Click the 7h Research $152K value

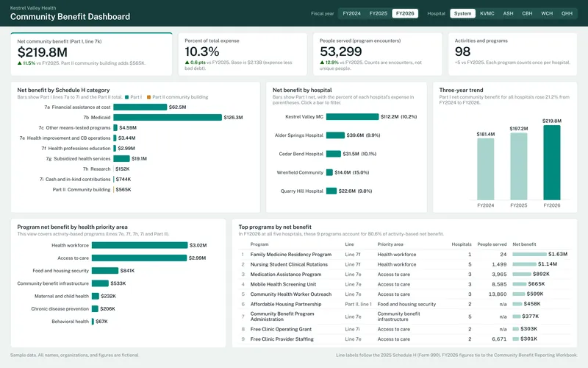tap(123, 169)
